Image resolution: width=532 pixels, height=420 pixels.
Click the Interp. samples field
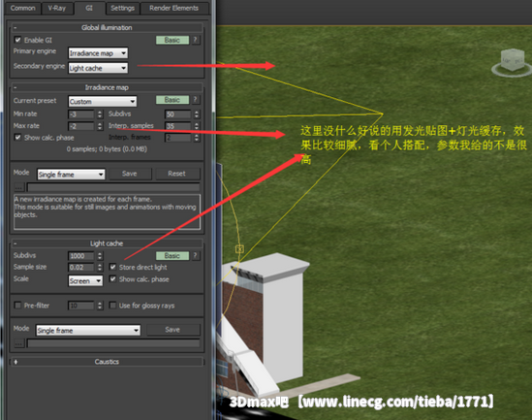(x=177, y=126)
